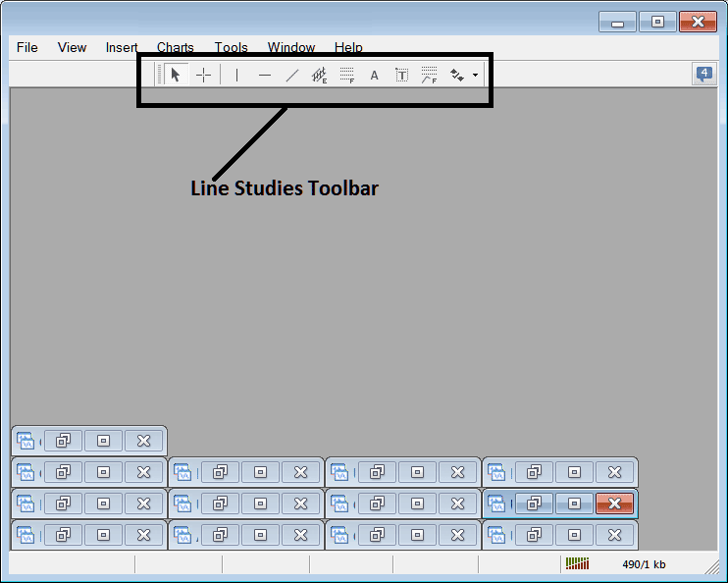Open the File menu
Viewport: 728px width, 583px height.
point(26,47)
